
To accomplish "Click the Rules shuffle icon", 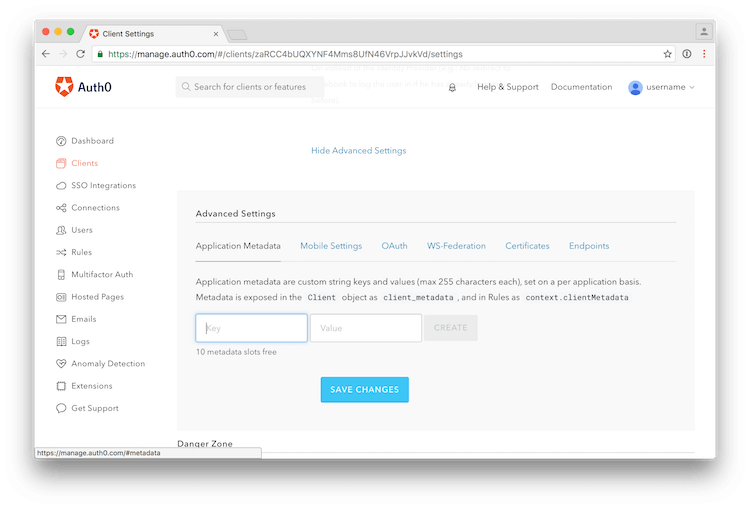I will (61, 252).
